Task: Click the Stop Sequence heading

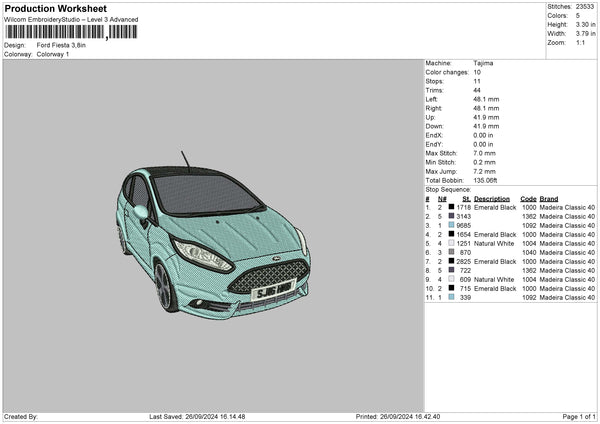Action: coord(447,189)
